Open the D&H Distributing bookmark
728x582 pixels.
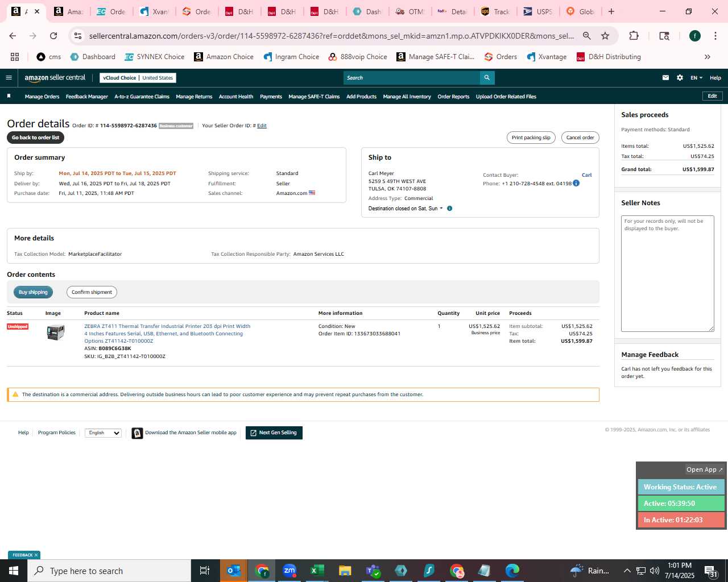coord(609,57)
